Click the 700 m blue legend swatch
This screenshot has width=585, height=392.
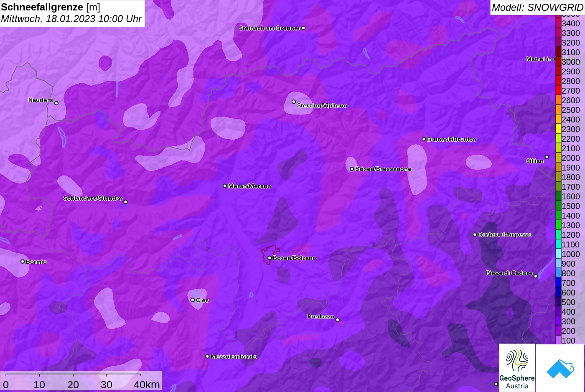pyautogui.click(x=558, y=283)
